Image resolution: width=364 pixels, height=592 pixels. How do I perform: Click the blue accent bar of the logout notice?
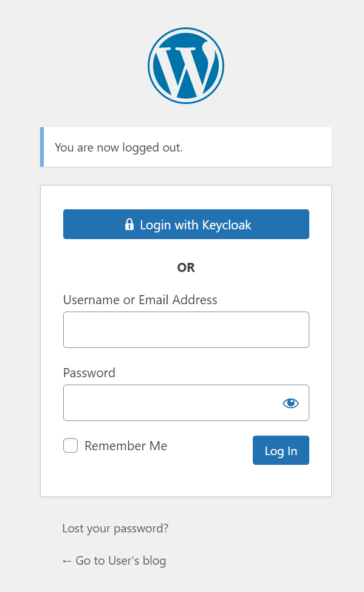(x=42, y=147)
